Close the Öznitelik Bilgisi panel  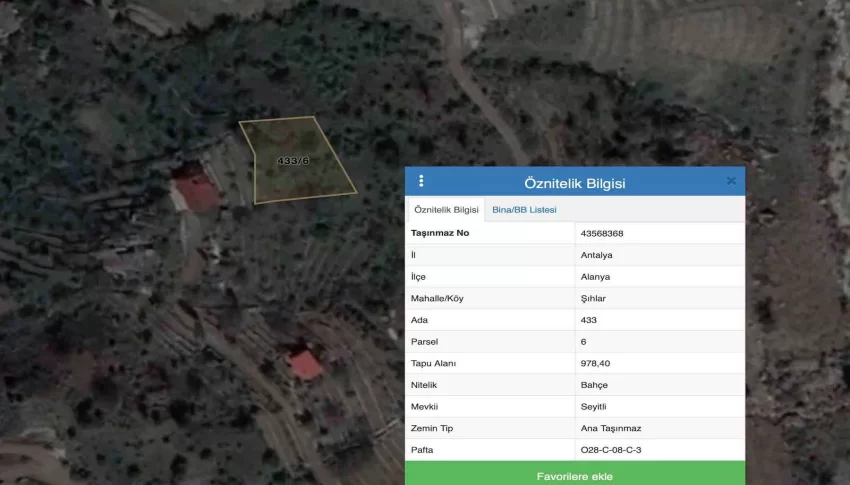tap(731, 181)
